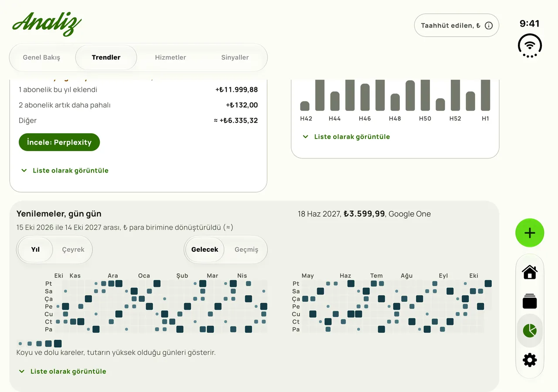558x392 pixels.
Task: Click the 'Yenilemeler, gün gün' heading
Action: (x=59, y=214)
